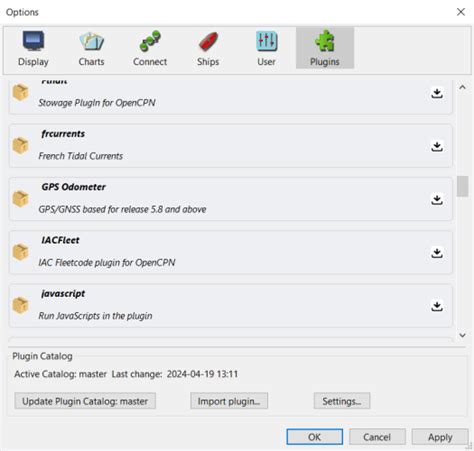Open the Connect settings tab
Viewport: 474px width, 451px height.
tap(150, 48)
